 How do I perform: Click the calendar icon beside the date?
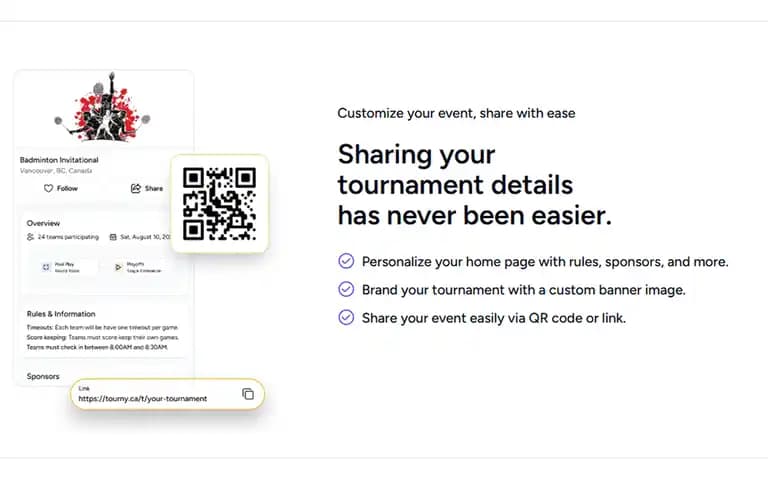coord(113,237)
